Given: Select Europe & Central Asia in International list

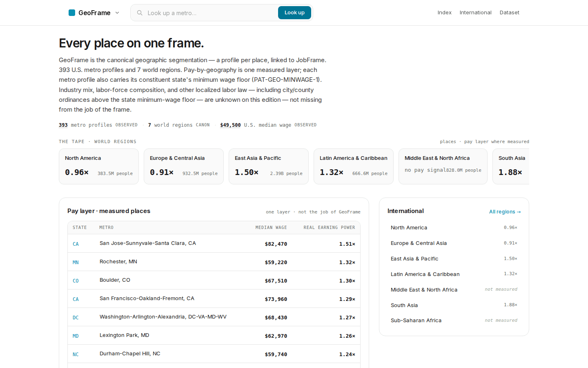Looking at the screenshot, I should [x=454, y=243].
